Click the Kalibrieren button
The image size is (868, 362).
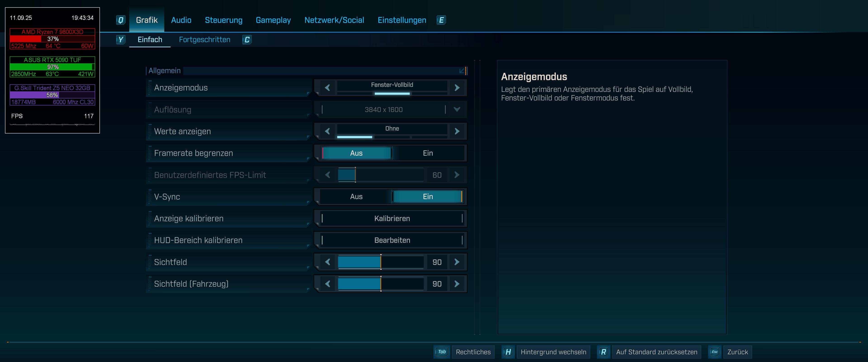click(x=392, y=219)
